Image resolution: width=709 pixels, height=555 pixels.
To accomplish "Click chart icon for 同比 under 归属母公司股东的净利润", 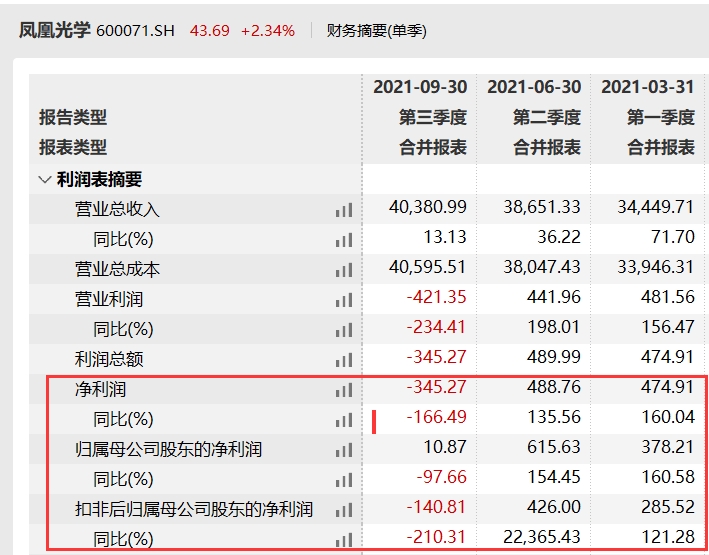I will [x=344, y=480].
